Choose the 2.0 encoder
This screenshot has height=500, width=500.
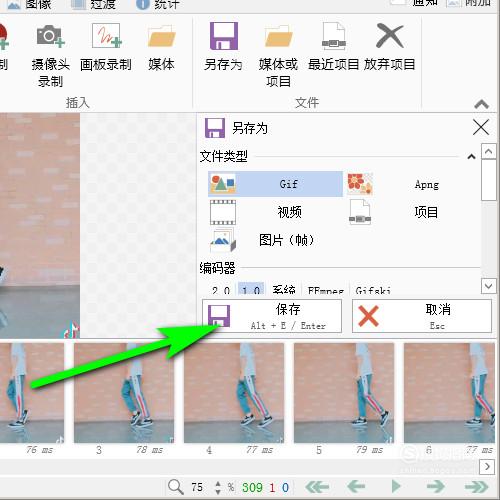pyautogui.click(x=221, y=290)
